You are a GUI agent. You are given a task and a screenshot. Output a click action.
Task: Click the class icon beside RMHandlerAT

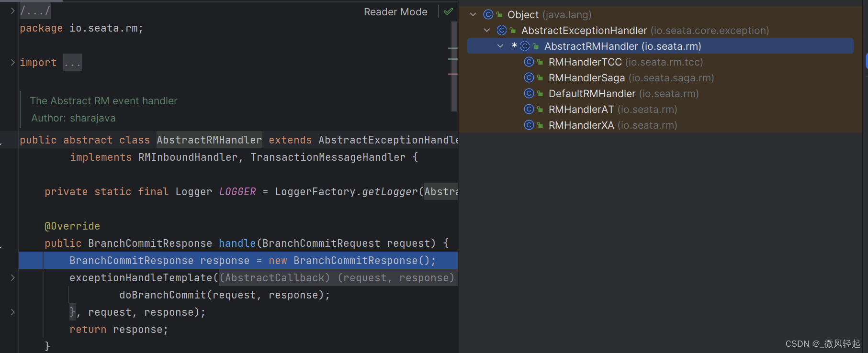[x=529, y=110]
